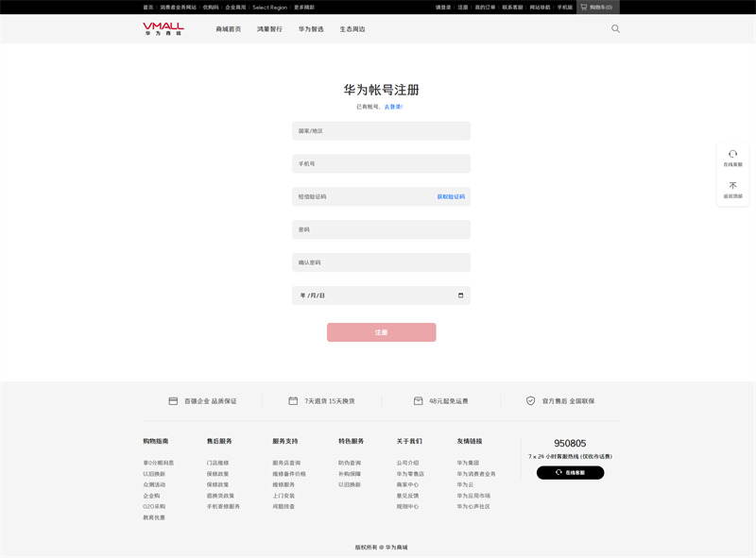Open the 购物车(0) shopping cart
The height and width of the screenshot is (558, 756).
coord(597,8)
